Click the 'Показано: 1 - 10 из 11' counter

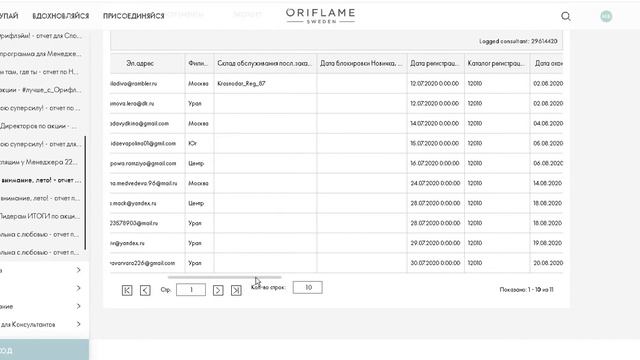[527, 290]
